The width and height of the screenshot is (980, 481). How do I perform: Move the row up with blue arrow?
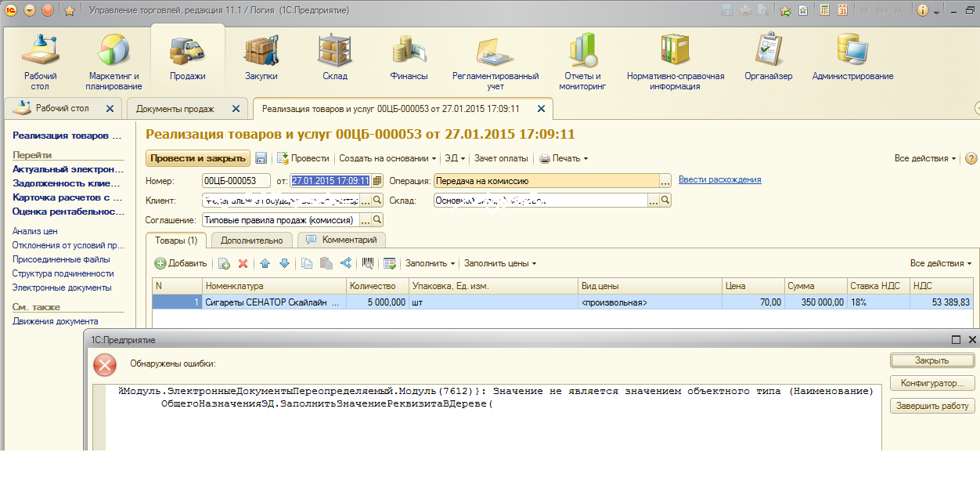click(x=265, y=264)
